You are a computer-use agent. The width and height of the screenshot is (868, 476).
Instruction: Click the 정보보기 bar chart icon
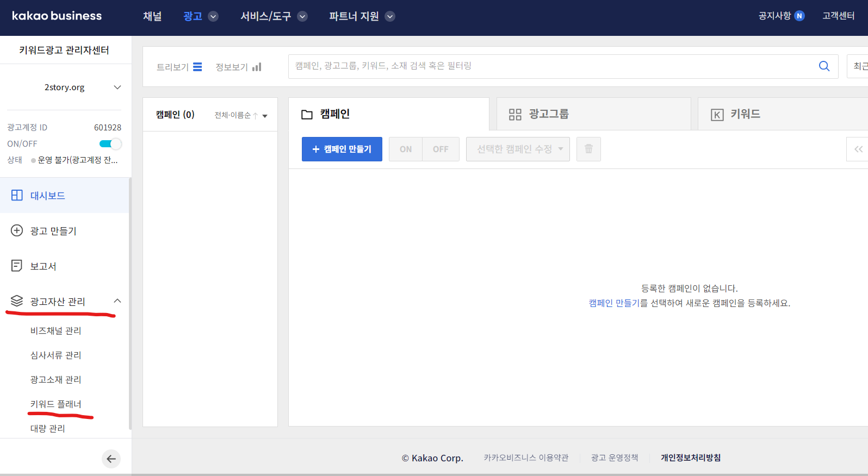pyautogui.click(x=257, y=67)
